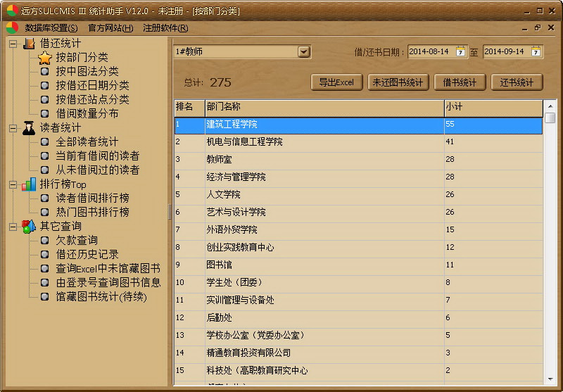Collapse the 借还统计 tree group
Image resolution: width=563 pixels, height=392 pixels.
pos(13,44)
